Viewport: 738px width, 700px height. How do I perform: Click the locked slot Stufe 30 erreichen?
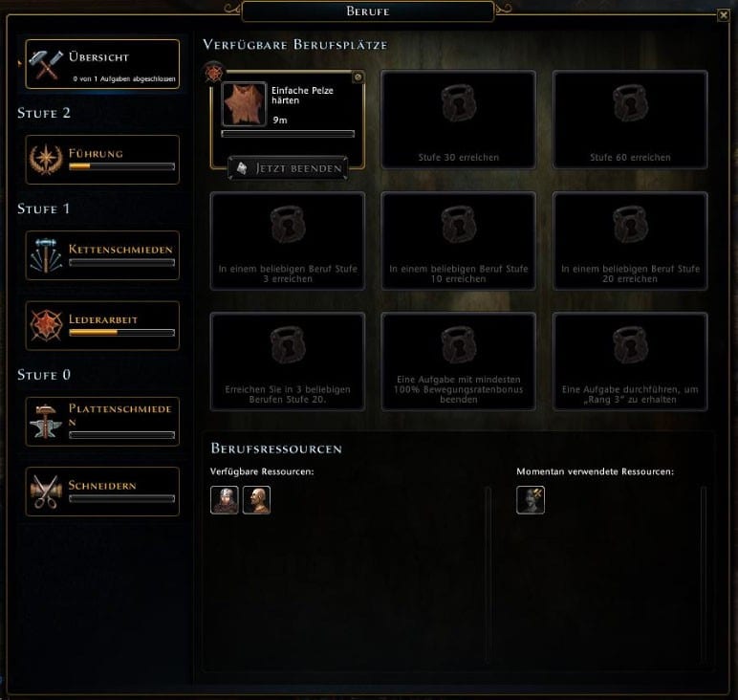coord(459,120)
